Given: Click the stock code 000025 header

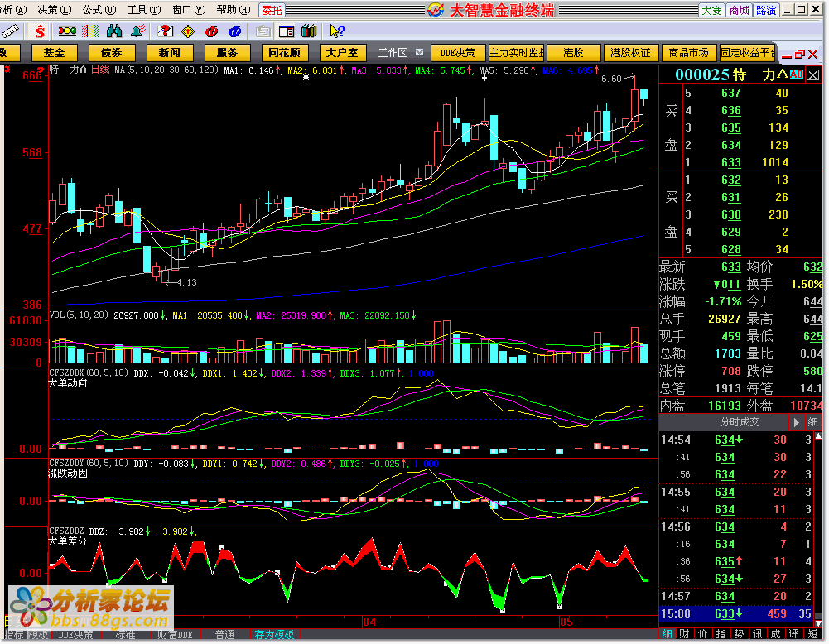Looking at the screenshot, I should (x=702, y=75).
